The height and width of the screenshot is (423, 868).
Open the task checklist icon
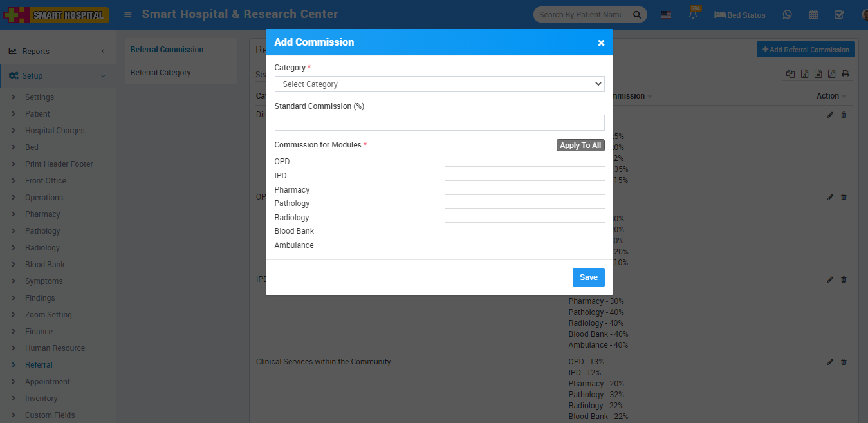coord(839,15)
